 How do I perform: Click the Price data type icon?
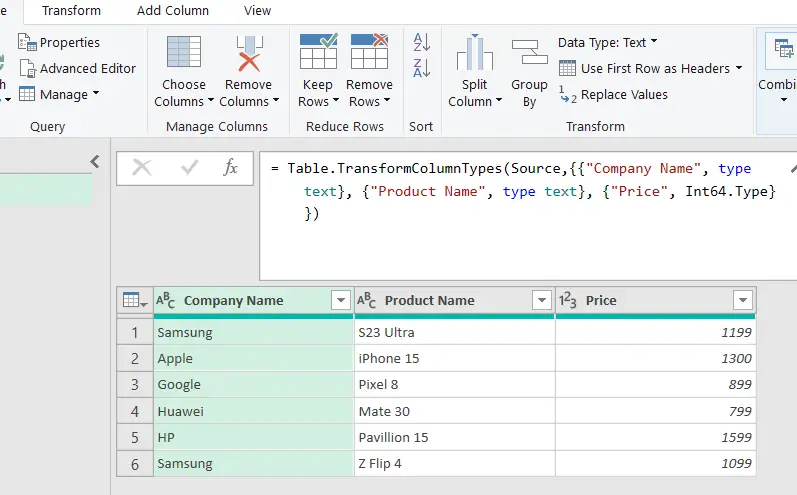[568, 300]
